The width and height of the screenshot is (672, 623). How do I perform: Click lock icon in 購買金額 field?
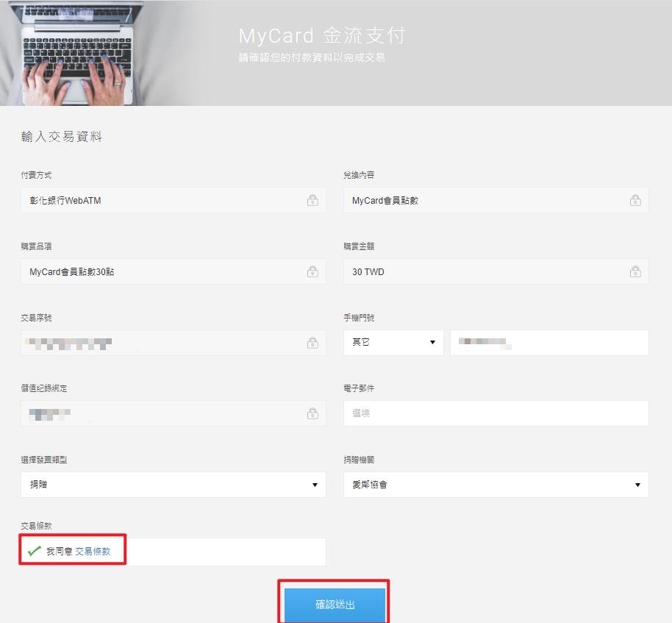pos(635,271)
